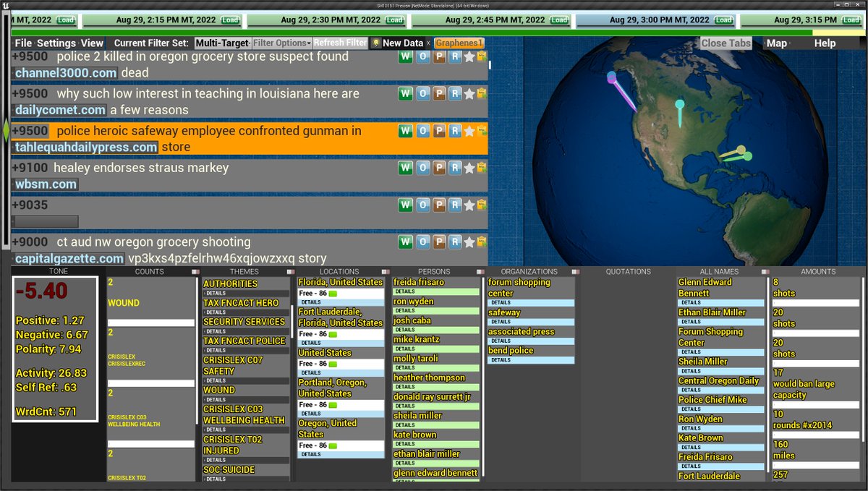Click the Locations panel header flag icon
Screen dimensions: 868x491
tap(386, 272)
